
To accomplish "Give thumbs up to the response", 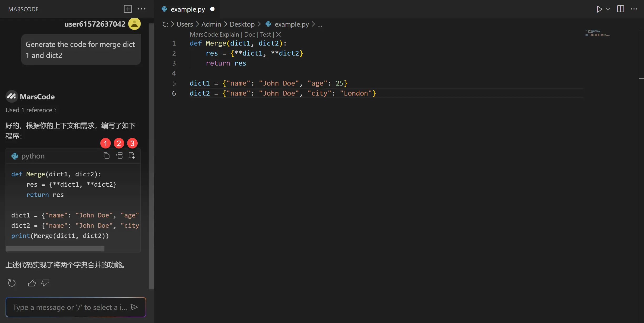I will pyautogui.click(x=32, y=283).
